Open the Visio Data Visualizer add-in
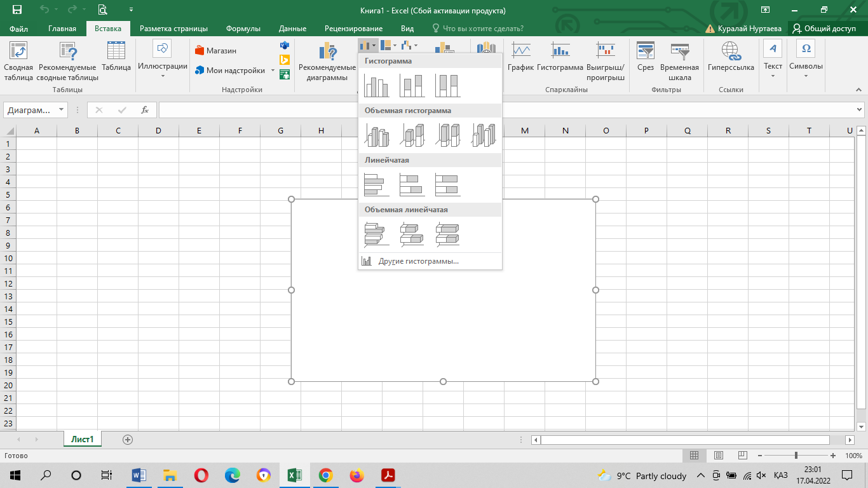 click(x=285, y=46)
